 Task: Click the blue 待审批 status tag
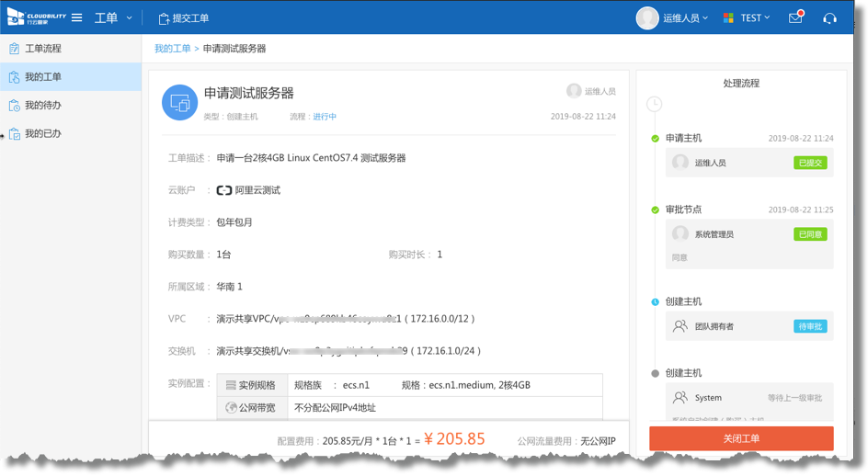click(x=810, y=326)
